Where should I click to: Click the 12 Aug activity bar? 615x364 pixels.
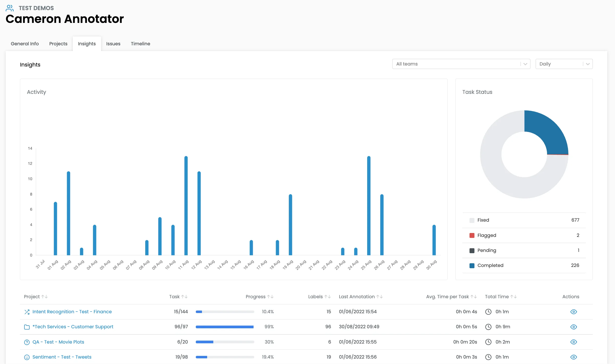(199, 213)
